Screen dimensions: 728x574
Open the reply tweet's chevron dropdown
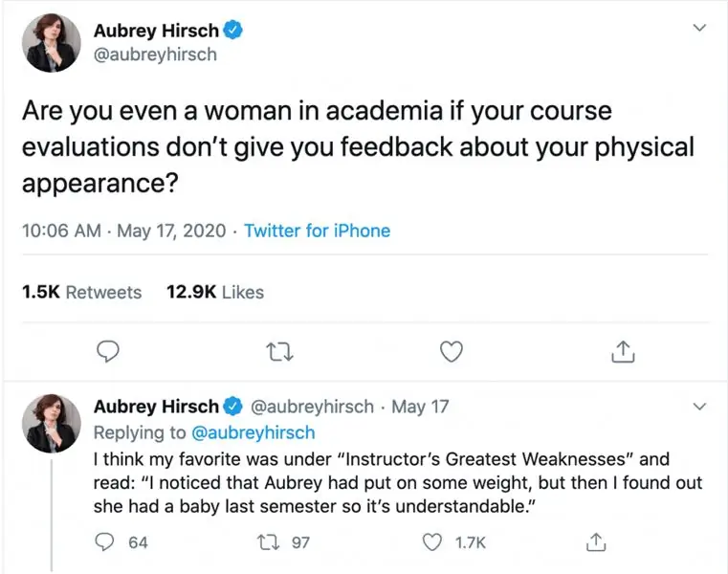tap(699, 407)
